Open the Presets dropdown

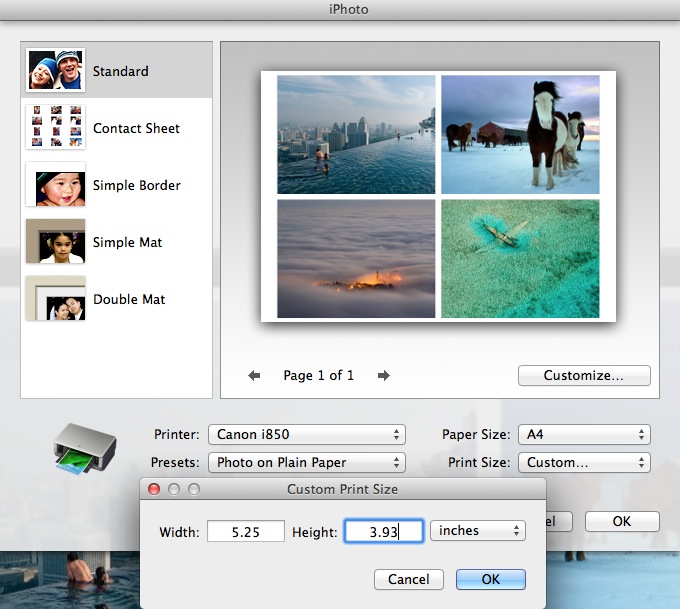click(307, 462)
